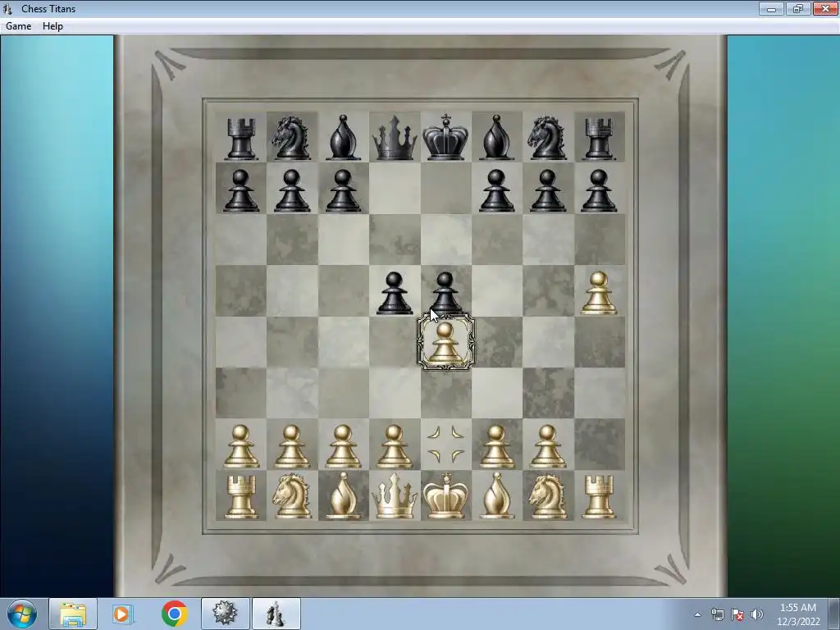
Task: Select the black knight on g8
Action: coord(547,138)
